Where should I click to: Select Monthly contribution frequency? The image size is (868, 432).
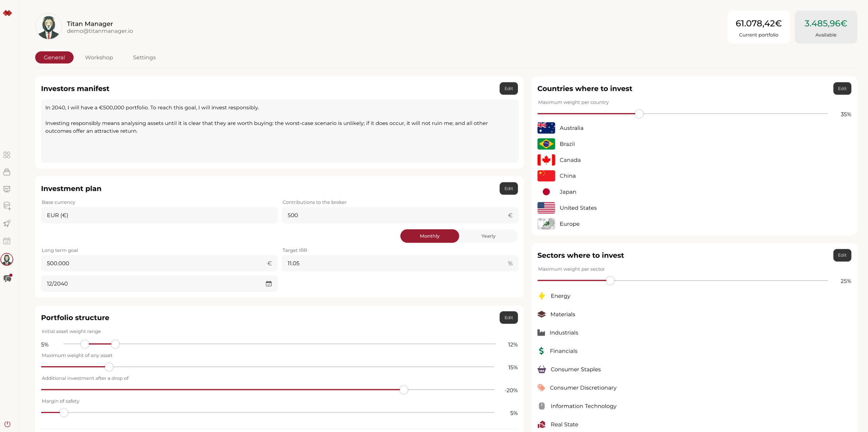[x=429, y=236]
